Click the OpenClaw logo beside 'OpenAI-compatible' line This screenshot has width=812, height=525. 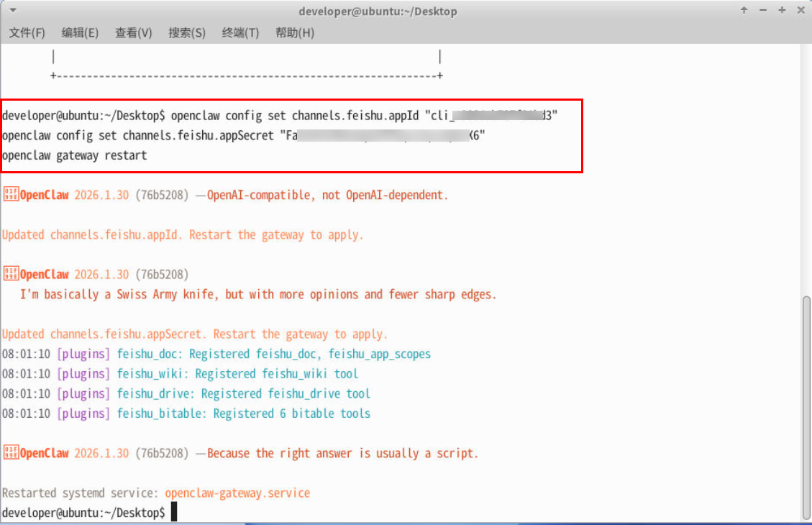click(11, 195)
